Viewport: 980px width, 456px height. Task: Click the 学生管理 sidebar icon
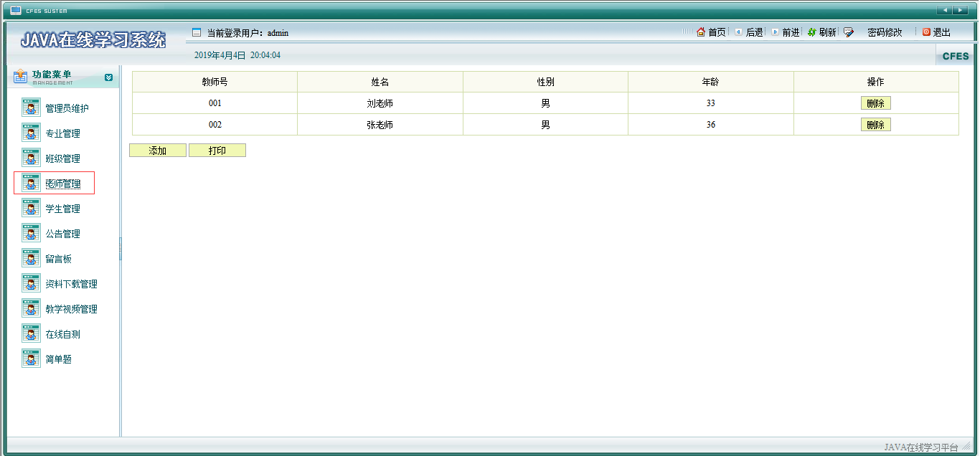point(31,209)
